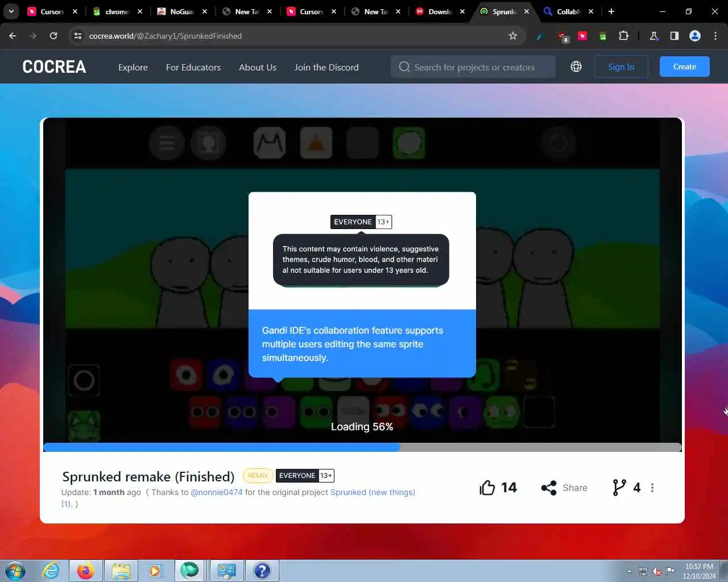Image resolution: width=728 pixels, height=582 pixels.
Task: Switch to the Collab tab
Action: point(569,11)
